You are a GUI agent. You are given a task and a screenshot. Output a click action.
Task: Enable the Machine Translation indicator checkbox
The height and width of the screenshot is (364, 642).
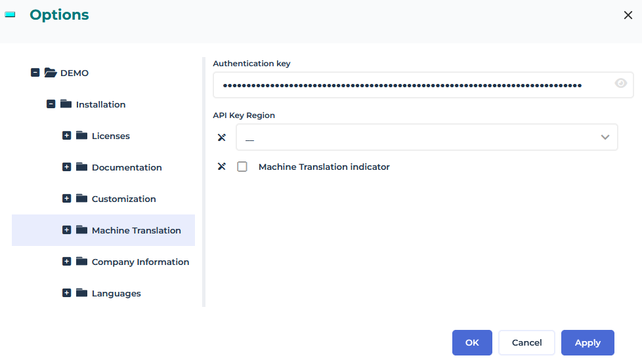pyautogui.click(x=242, y=167)
